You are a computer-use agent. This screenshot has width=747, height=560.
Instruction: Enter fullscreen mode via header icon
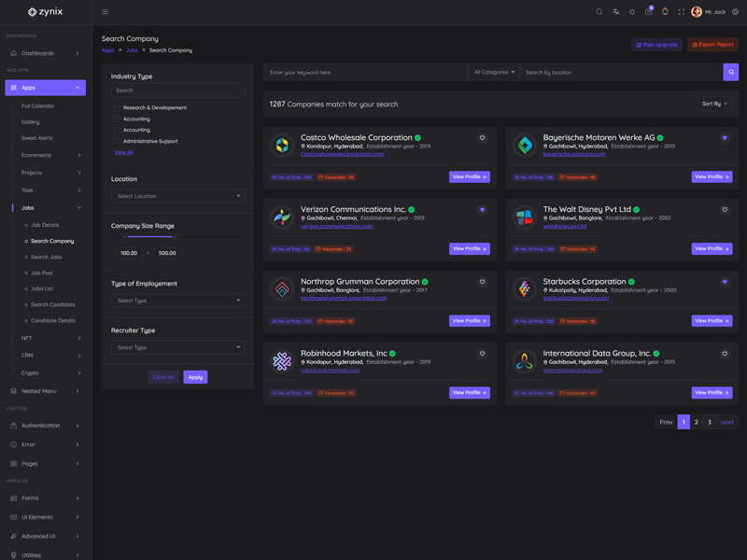coord(681,12)
